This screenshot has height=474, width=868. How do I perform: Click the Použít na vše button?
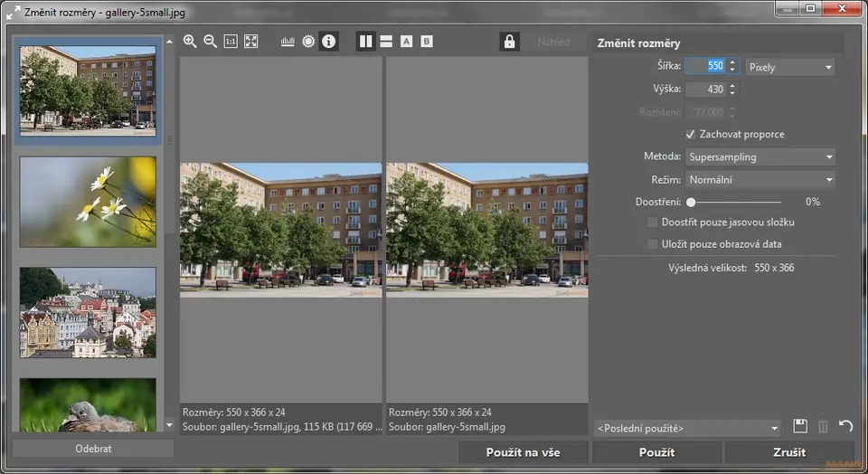pyautogui.click(x=523, y=451)
